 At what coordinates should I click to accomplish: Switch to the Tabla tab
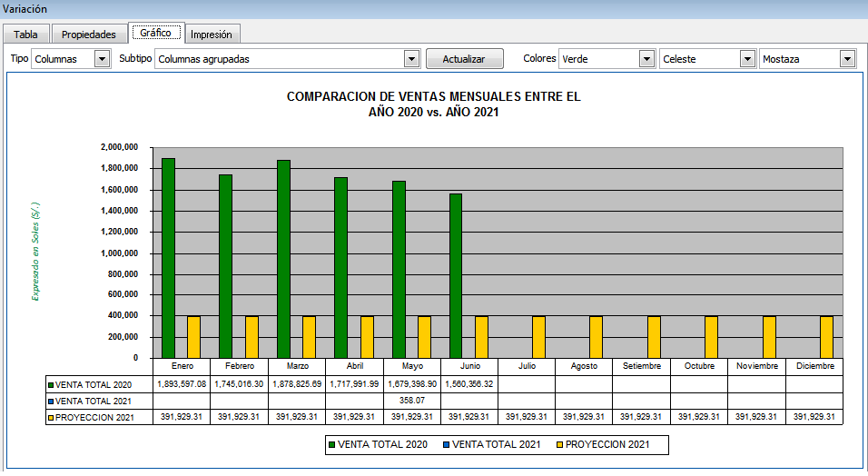26,35
